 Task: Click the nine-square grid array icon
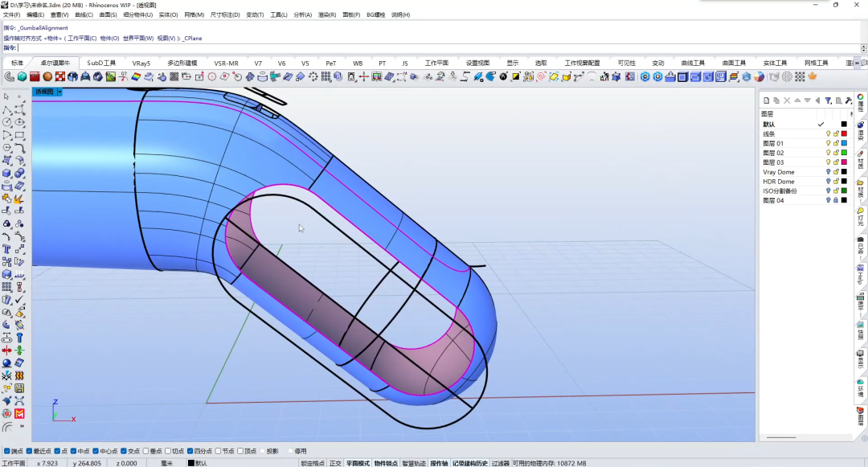[326, 77]
